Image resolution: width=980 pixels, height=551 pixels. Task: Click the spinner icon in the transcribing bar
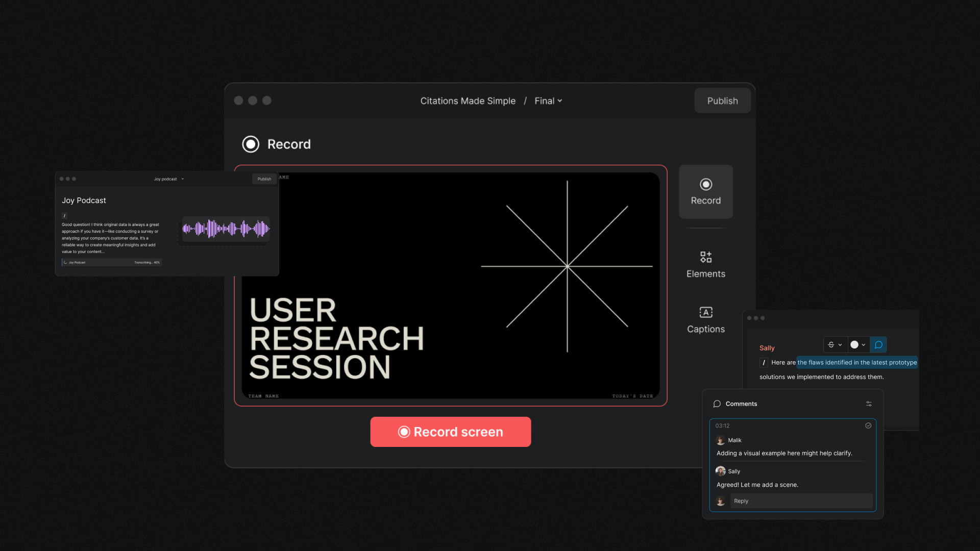click(65, 262)
